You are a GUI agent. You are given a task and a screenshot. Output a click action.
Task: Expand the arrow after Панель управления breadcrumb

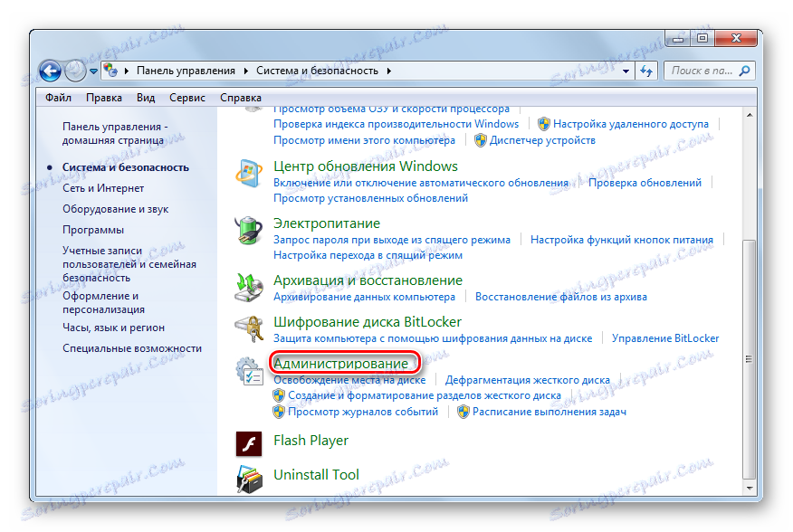coord(246,71)
